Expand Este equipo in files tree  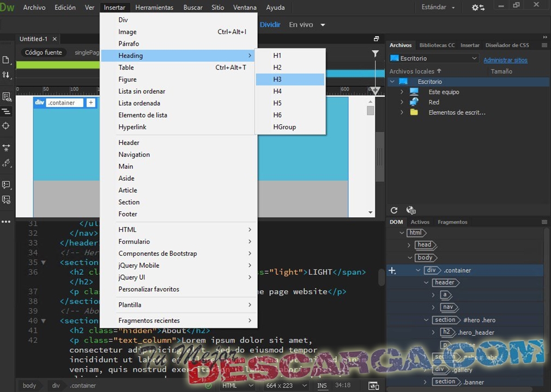[402, 92]
